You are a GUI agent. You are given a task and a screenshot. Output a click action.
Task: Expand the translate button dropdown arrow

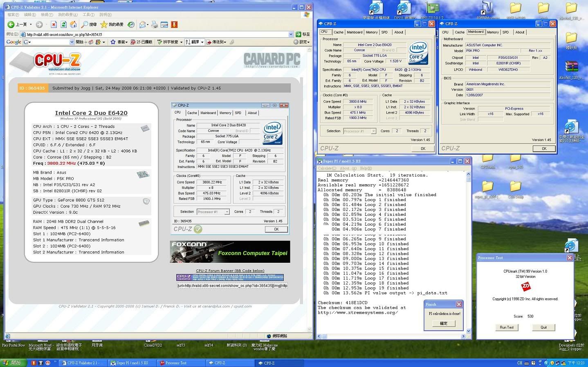coord(202,42)
